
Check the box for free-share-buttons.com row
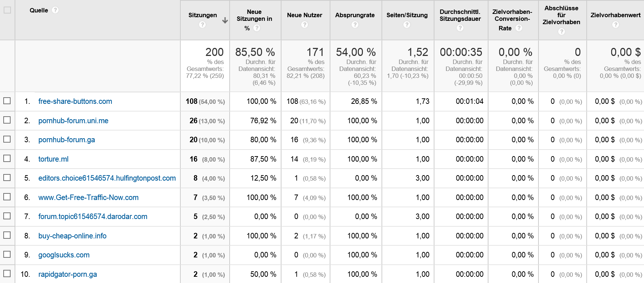click(7, 101)
